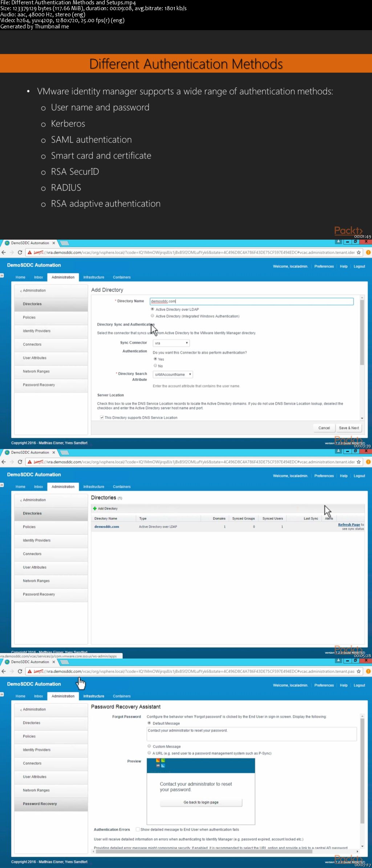This screenshot has height=868, width=372.
Task: Click reload icon in Directories list frame
Action: click(x=20, y=462)
